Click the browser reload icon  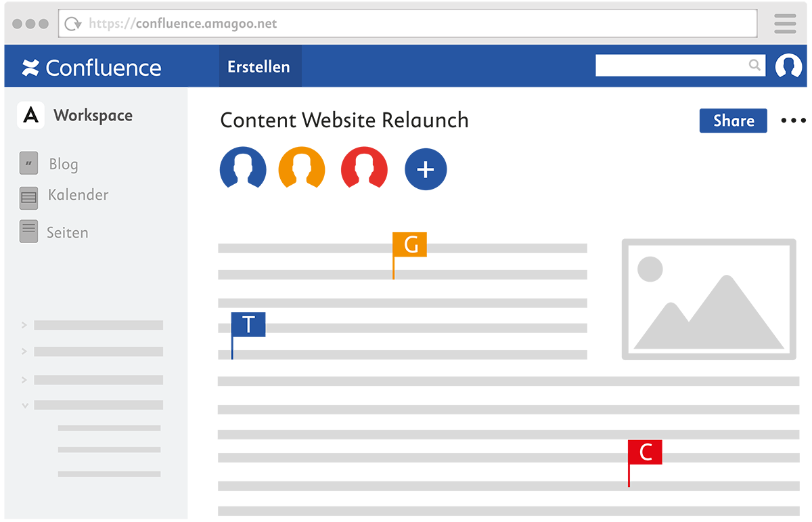click(x=72, y=22)
